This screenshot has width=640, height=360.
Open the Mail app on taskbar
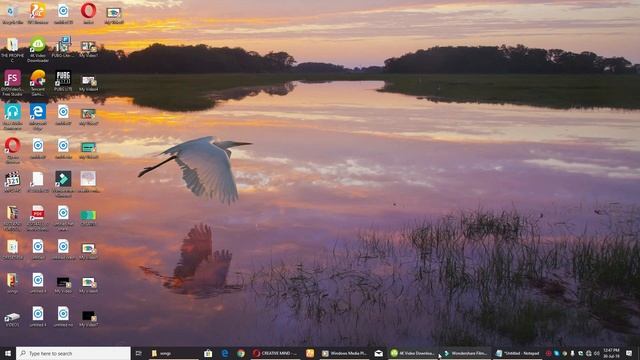coord(378,353)
